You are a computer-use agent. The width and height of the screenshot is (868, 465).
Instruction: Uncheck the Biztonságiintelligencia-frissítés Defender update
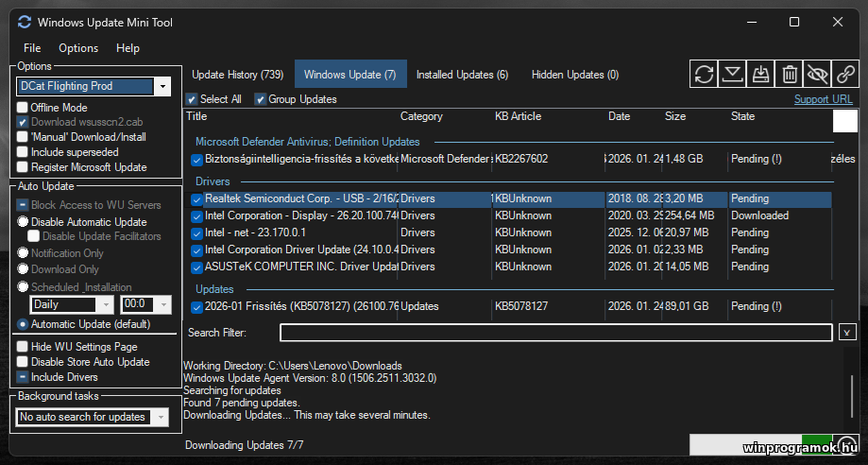coord(196,160)
